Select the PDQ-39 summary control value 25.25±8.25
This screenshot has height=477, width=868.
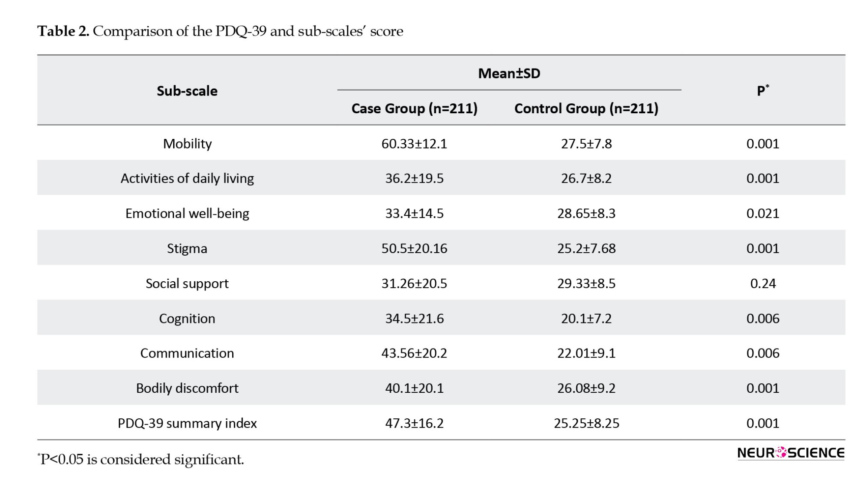(x=586, y=423)
